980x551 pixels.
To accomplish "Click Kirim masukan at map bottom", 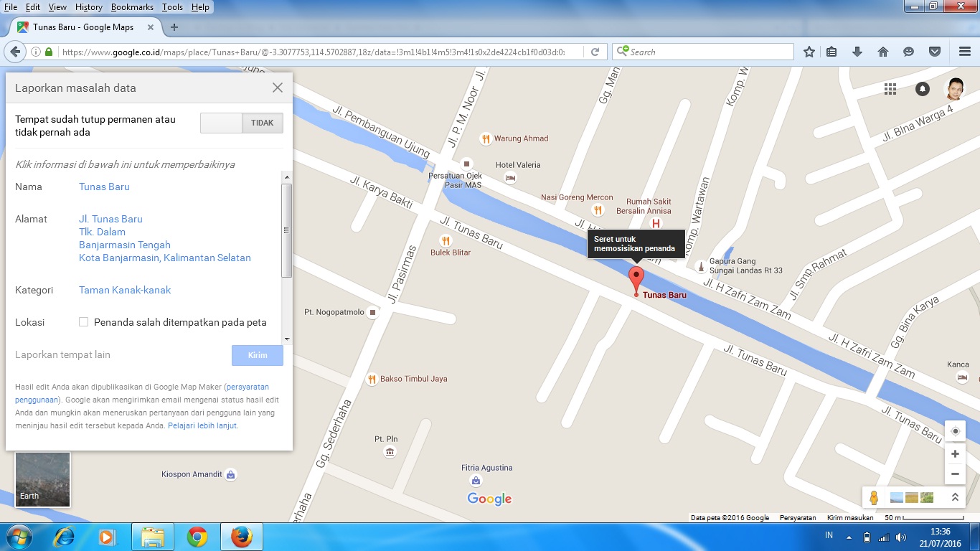I will click(x=850, y=517).
